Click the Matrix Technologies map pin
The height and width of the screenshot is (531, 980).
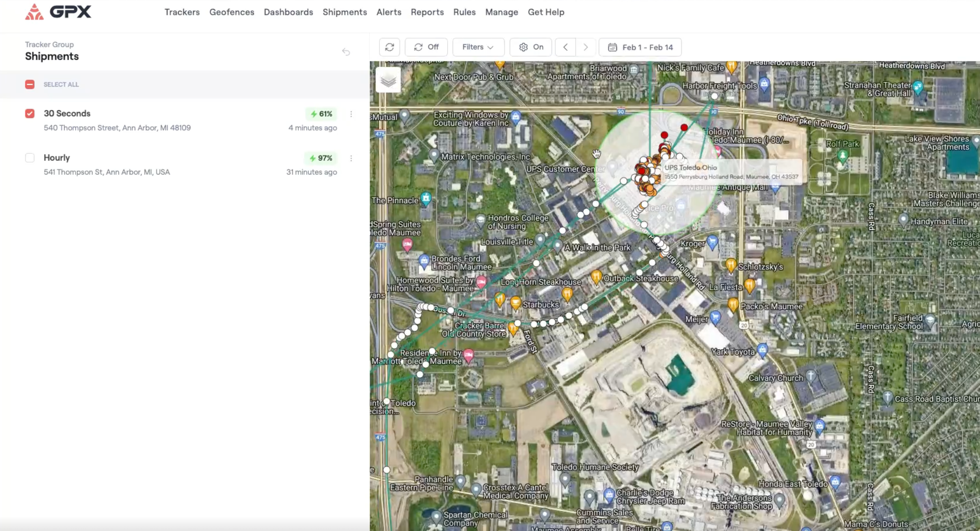[x=434, y=155]
